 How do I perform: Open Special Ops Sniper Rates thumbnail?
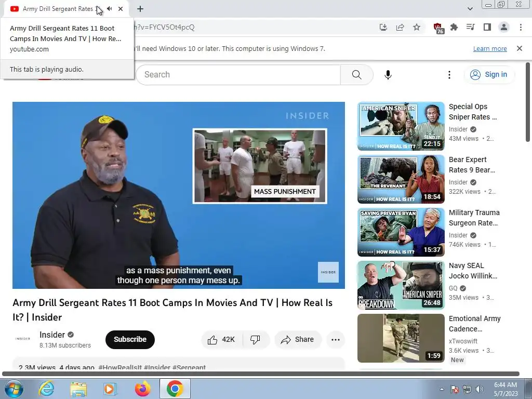click(401, 126)
